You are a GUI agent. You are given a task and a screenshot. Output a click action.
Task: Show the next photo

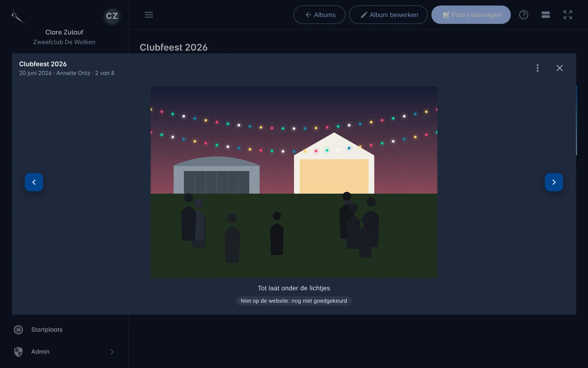[554, 182]
